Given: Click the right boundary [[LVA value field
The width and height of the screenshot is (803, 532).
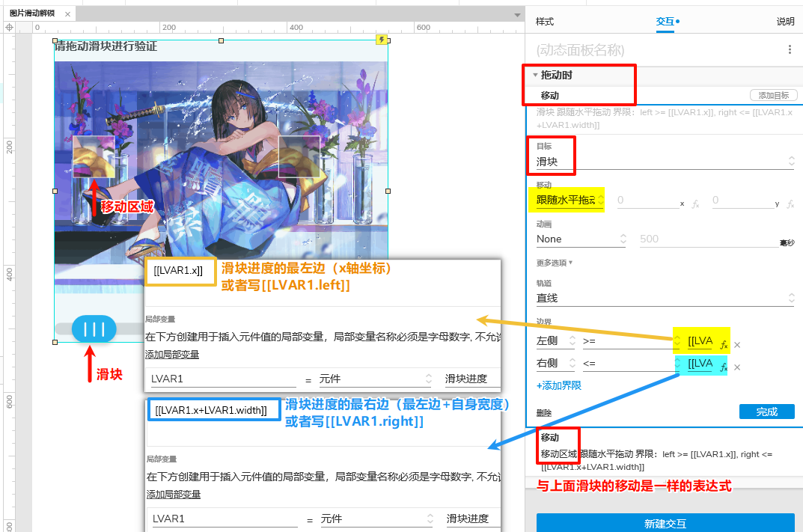Looking at the screenshot, I should [x=700, y=364].
